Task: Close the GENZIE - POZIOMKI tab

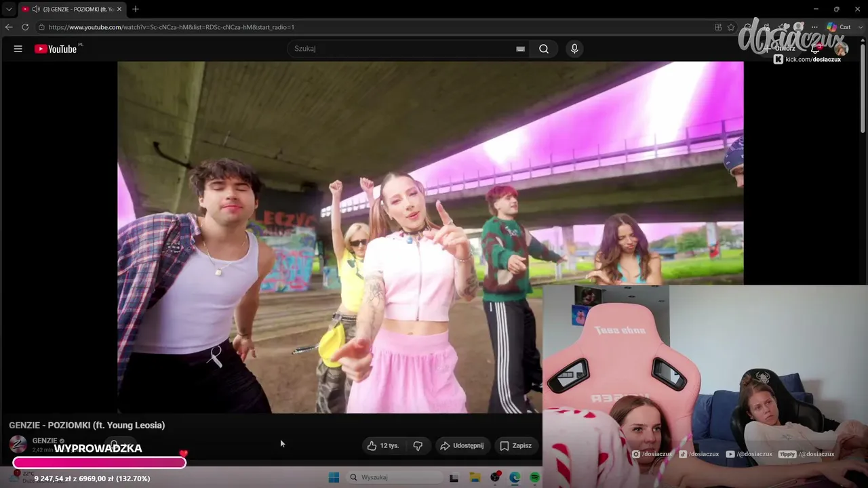Action: tap(119, 9)
